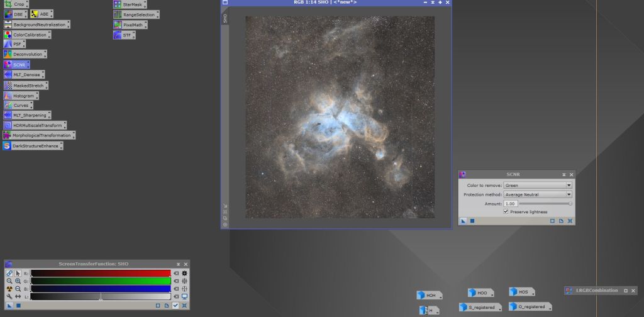Open the Color to remove dropdown
The width and height of the screenshot is (644, 317).
click(x=538, y=186)
